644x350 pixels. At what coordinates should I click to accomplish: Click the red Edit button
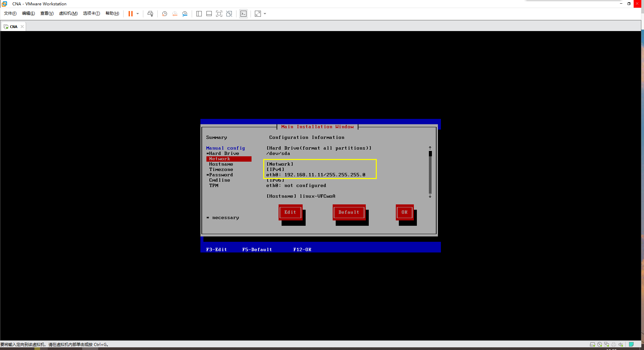point(290,212)
